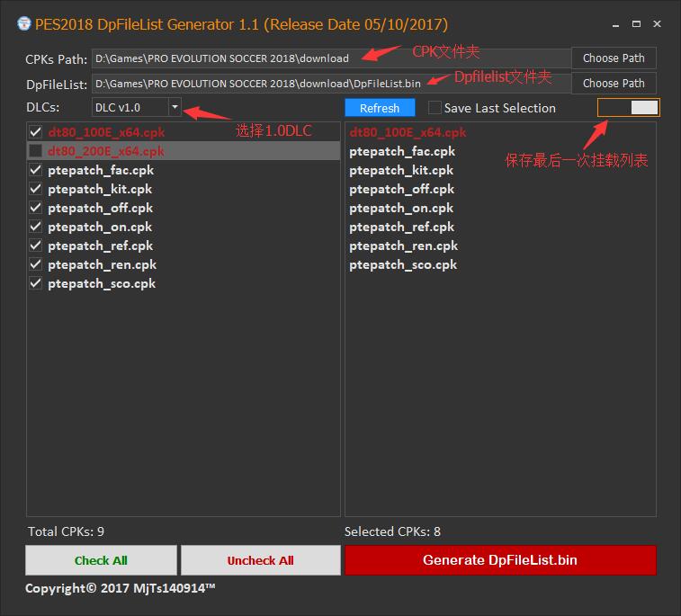Image resolution: width=681 pixels, height=616 pixels.
Task: Open the DLC version dropdown arrow
Action: click(175, 107)
